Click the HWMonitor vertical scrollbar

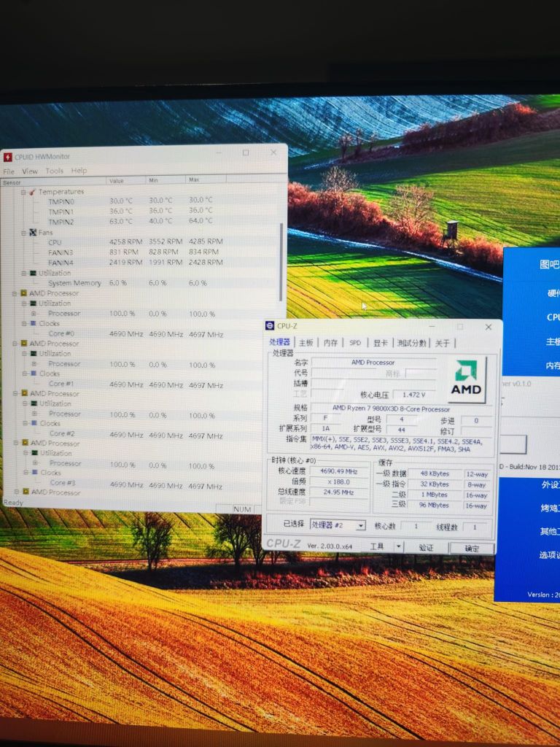[283, 263]
